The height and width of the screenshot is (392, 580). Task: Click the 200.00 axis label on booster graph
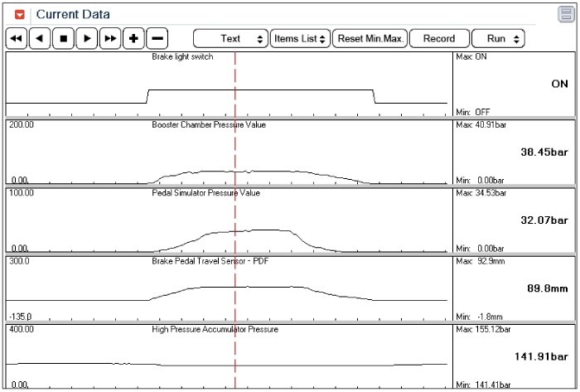(21, 124)
